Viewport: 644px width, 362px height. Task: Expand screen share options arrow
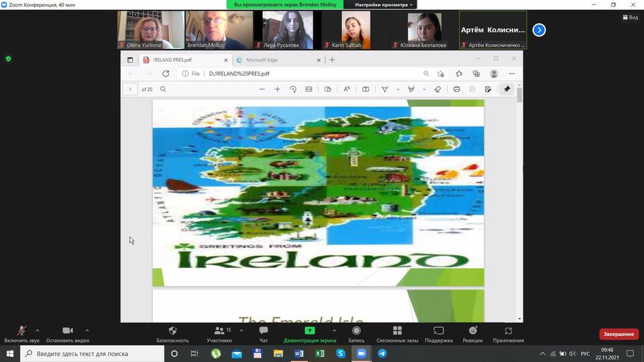tap(334, 330)
